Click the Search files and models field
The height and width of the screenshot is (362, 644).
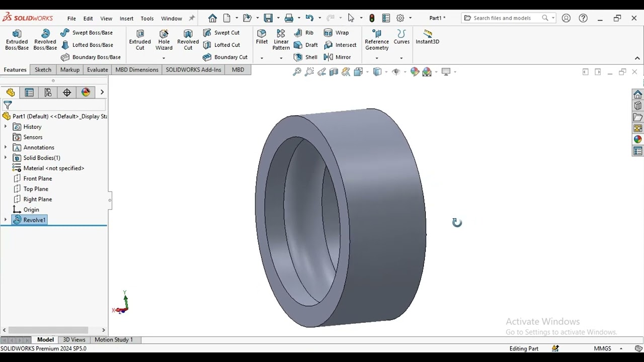[x=508, y=18]
